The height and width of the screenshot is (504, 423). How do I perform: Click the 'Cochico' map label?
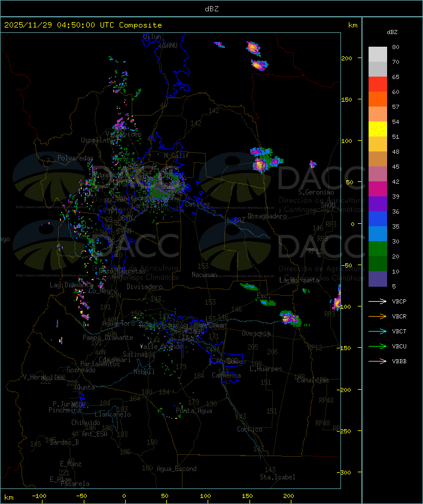coord(249,429)
